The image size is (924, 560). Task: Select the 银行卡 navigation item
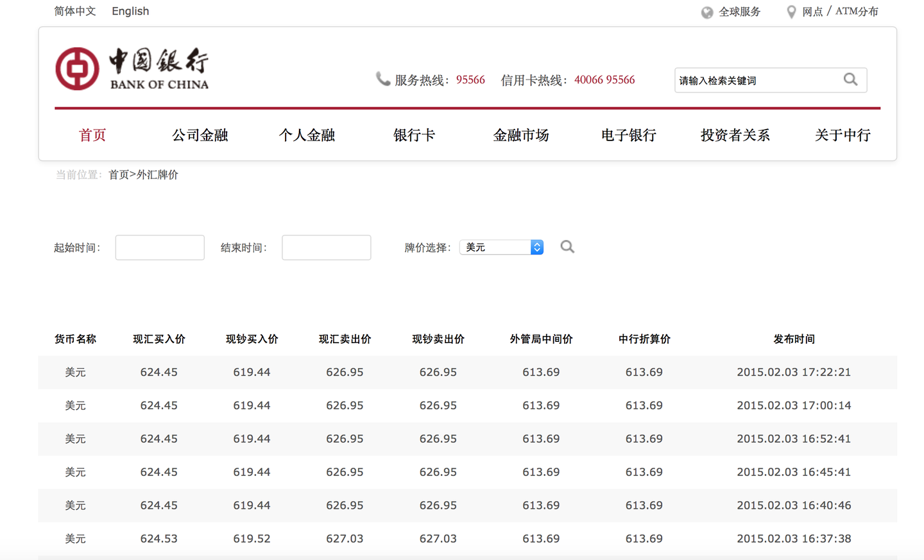[414, 135]
